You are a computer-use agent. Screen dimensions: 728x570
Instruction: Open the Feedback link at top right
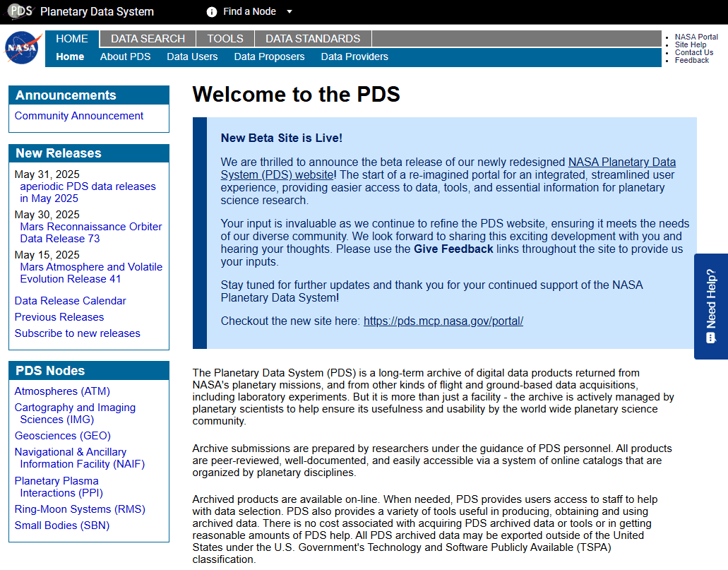click(692, 61)
